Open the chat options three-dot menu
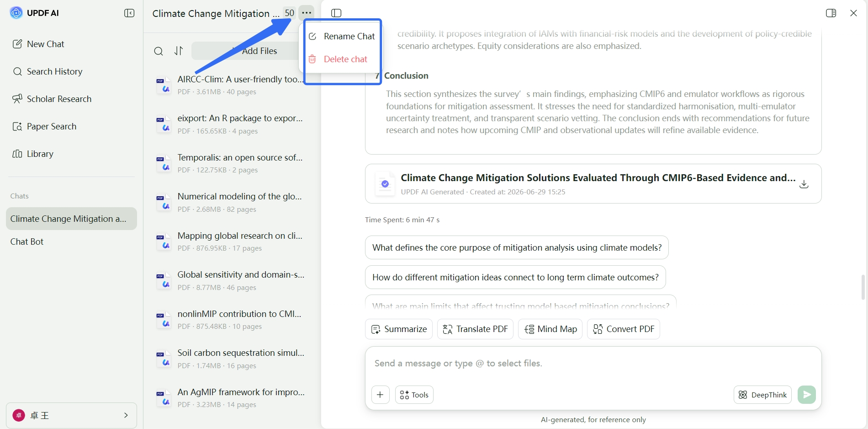Screen dimensions: 868x429 (x=307, y=13)
